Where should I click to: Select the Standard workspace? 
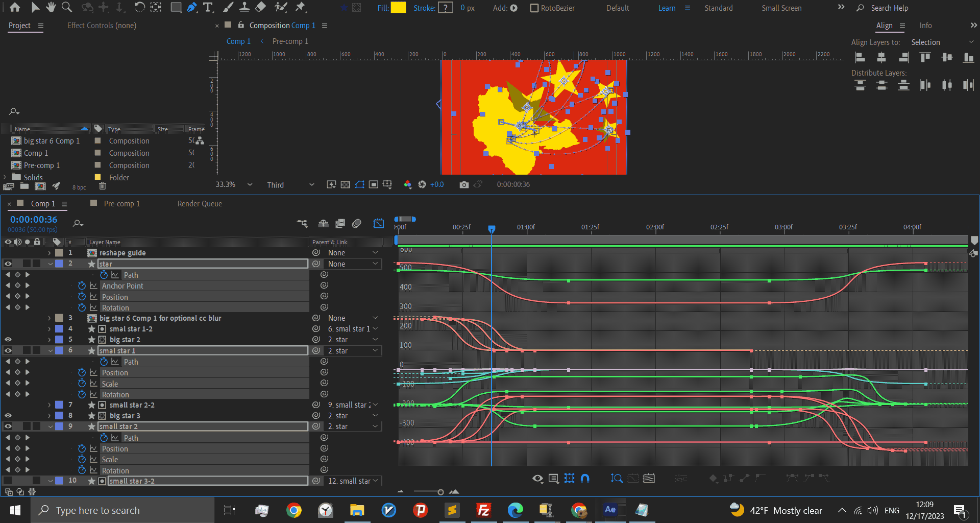[x=718, y=8]
